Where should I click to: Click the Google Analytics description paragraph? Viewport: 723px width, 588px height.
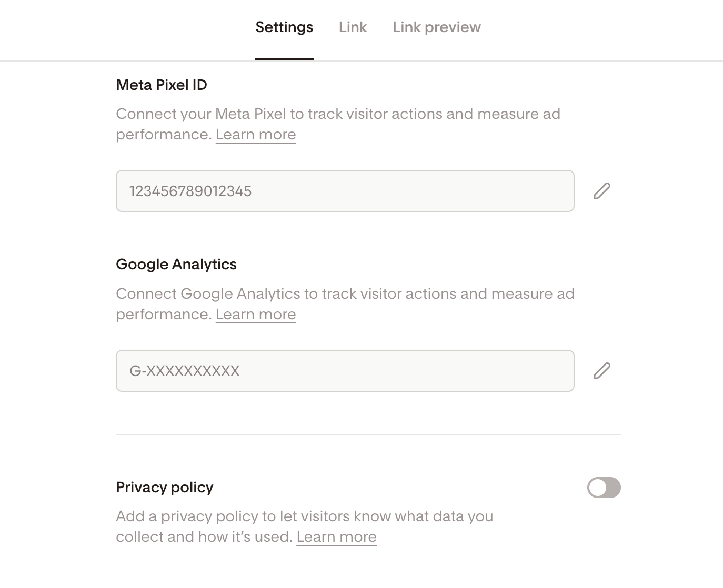pos(345,294)
